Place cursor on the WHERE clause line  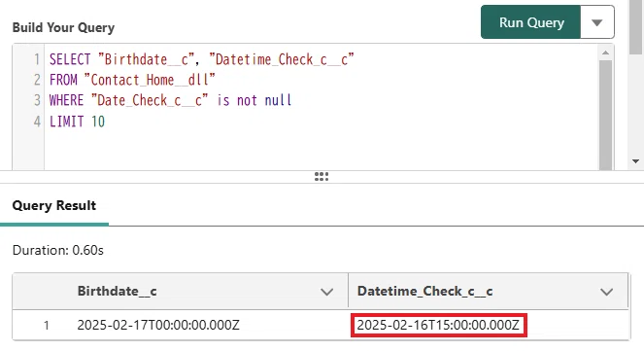[170, 100]
